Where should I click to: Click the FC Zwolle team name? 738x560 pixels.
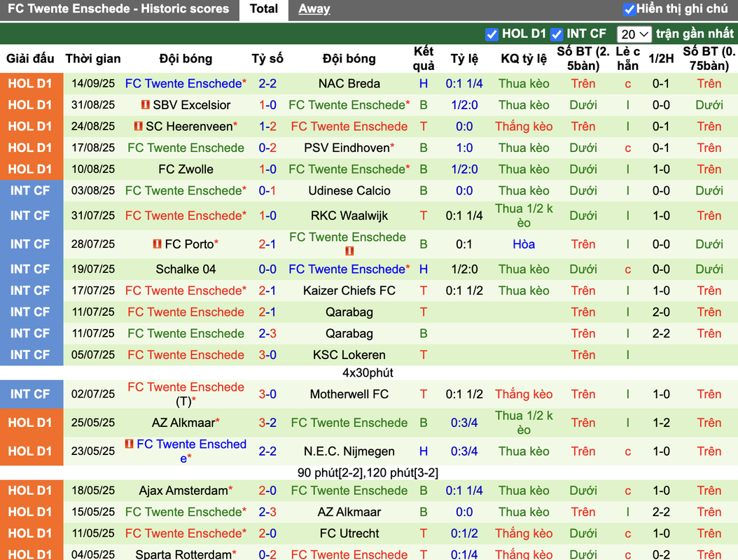186,169
